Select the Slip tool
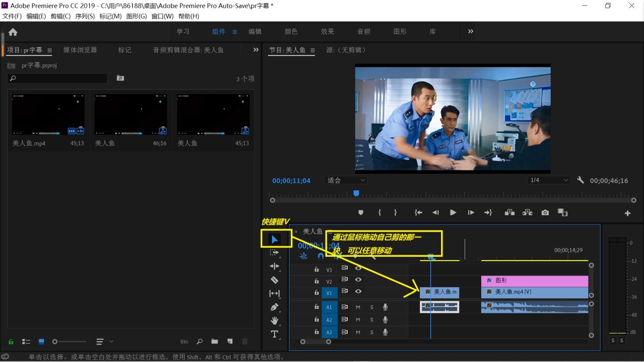644x362 pixels. [x=274, y=293]
